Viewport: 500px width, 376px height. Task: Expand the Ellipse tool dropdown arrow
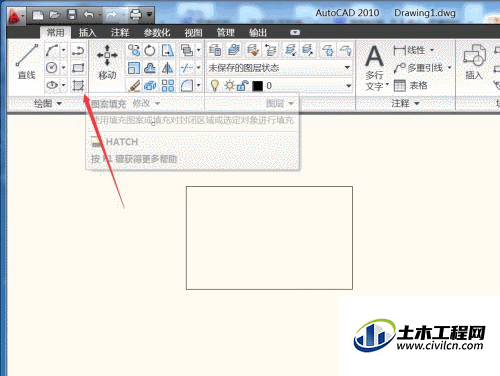coord(63,85)
